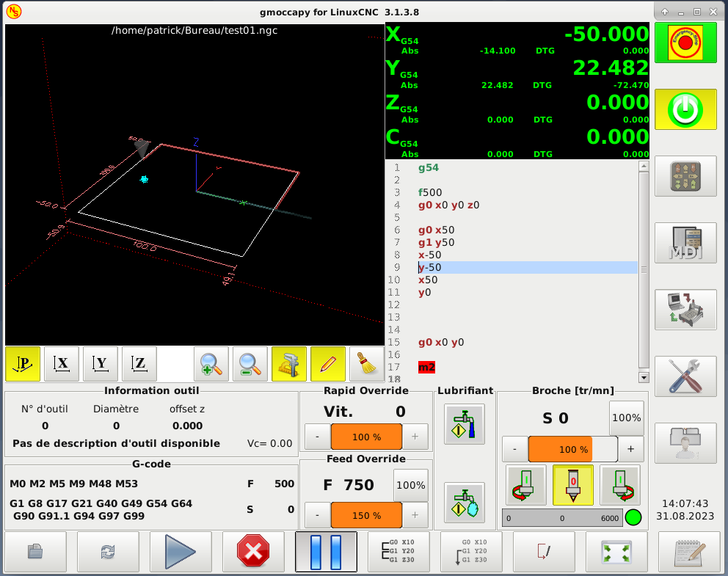Toggle fullscreen preview

pyautogui.click(x=616, y=552)
